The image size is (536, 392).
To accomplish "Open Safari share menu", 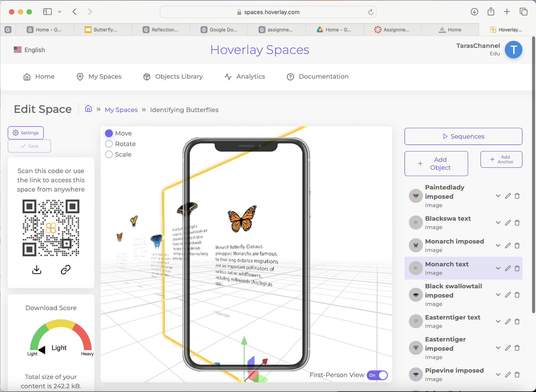I will pos(491,12).
